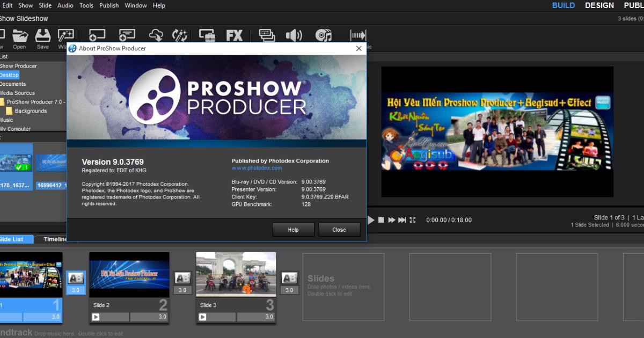Viewport: 644px width, 338px height.
Task: Open the Audio menu
Action: 65,5
